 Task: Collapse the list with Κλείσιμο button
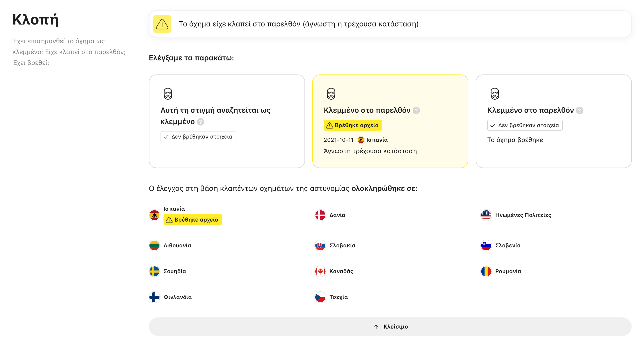(x=390, y=327)
